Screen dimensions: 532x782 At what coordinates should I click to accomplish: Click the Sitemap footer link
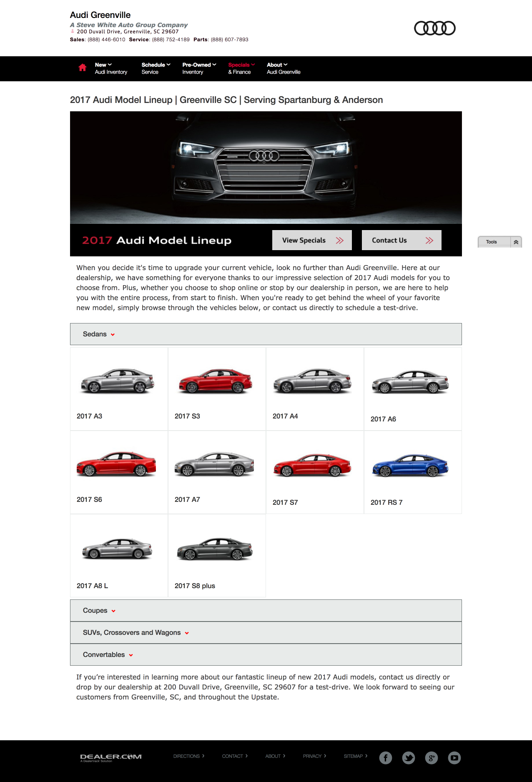356,756
